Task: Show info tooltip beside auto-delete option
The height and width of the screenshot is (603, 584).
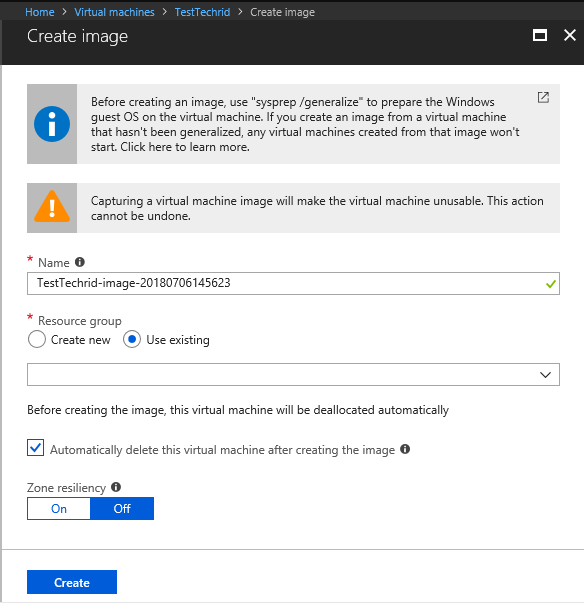Action: [405, 449]
